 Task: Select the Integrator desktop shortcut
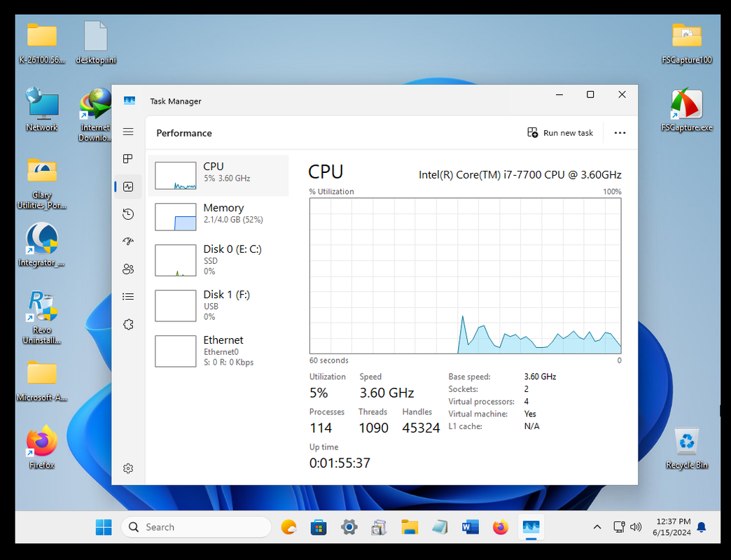41,245
